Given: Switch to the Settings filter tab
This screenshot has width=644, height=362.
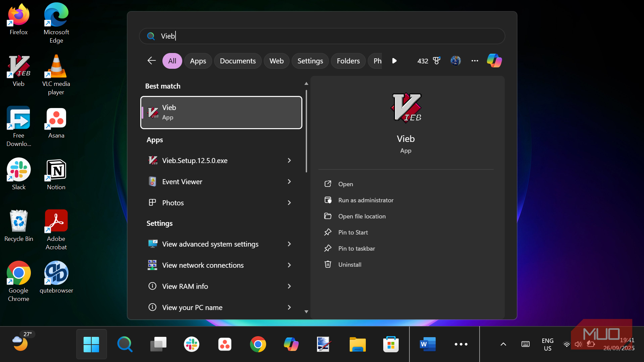Looking at the screenshot, I should [310, 61].
